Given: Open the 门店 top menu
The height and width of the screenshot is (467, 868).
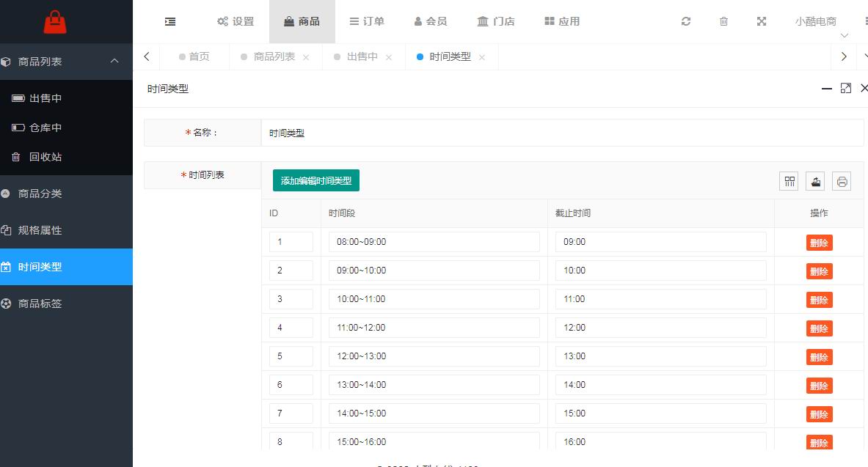Looking at the screenshot, I should [496, 21].
